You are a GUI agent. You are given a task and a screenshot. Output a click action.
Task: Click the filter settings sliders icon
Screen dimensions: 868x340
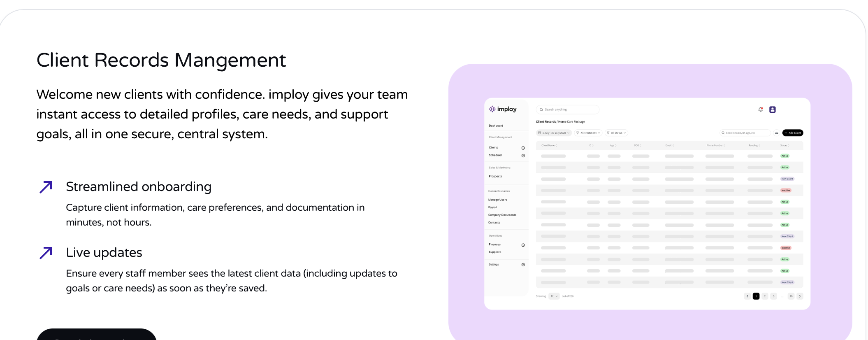click(x=777, y=133)
